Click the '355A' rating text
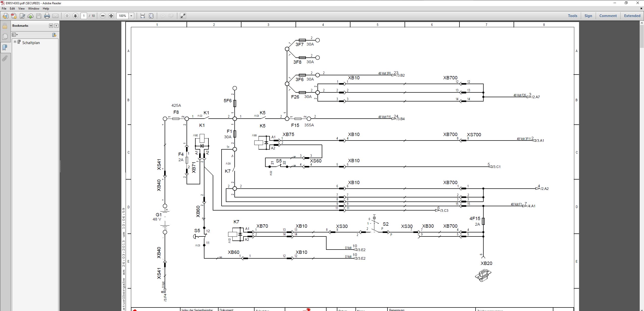Screen dimensions: 644x311 click(309, 125)
